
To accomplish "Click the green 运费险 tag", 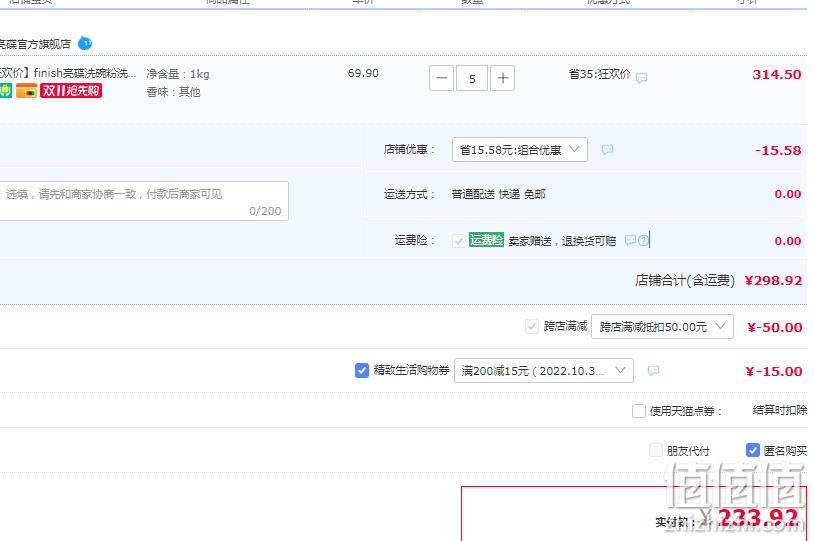I will click(486, 239).
